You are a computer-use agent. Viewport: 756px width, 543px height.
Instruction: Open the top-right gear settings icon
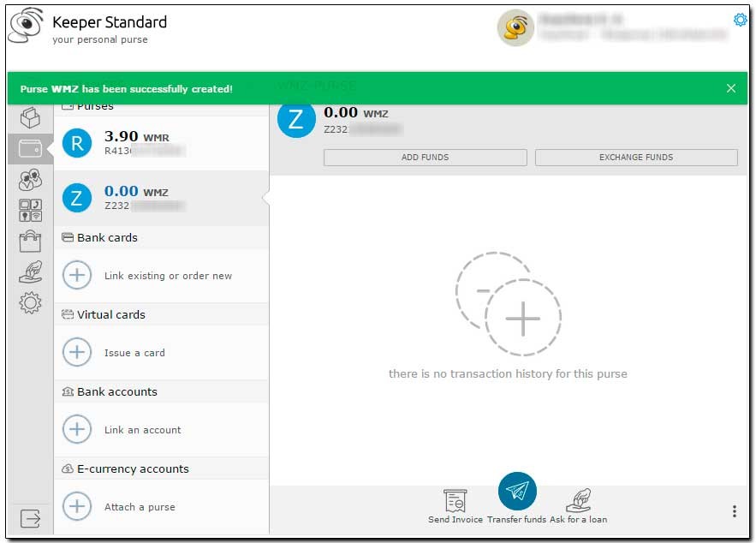tap(741, 20)
